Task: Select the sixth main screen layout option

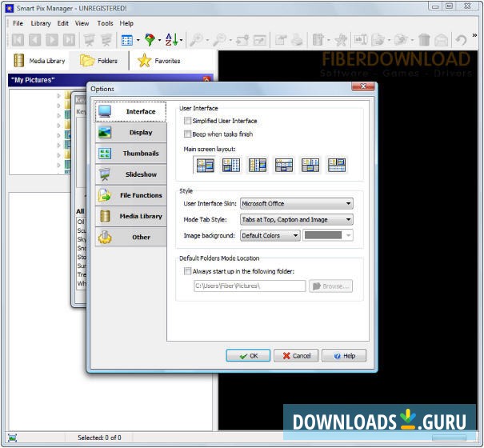Action: [337, 165]
